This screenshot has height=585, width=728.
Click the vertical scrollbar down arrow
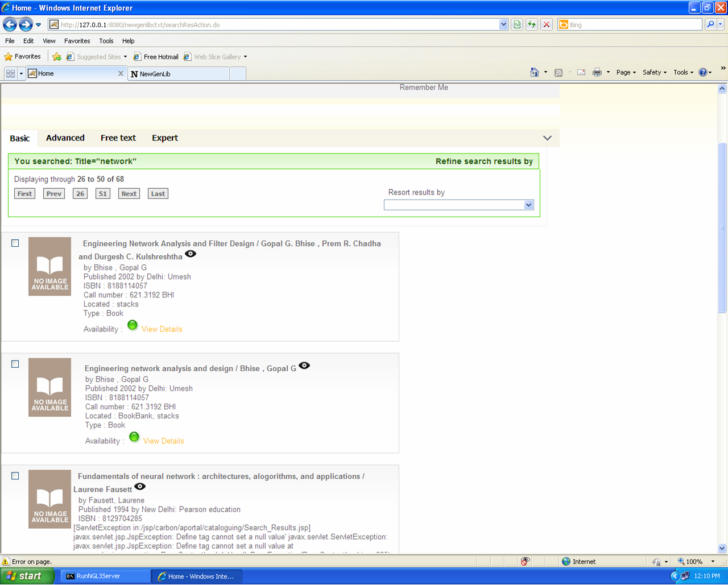[x=722, y=548]
